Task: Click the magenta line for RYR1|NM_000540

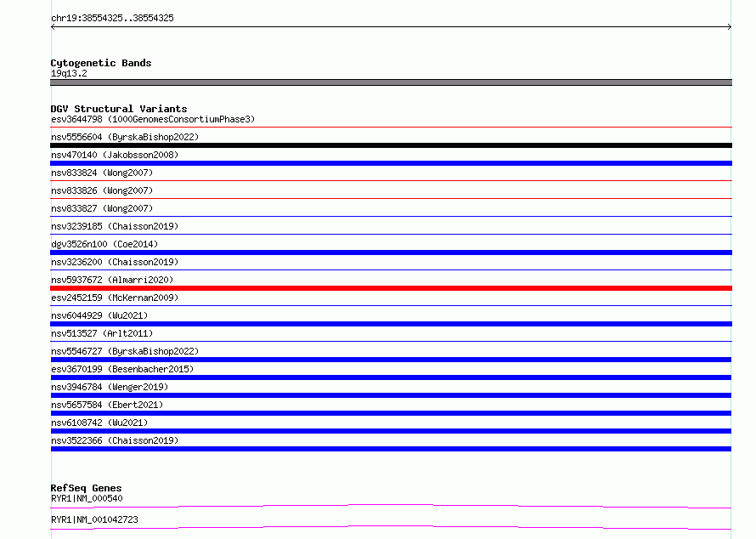Action: click(391, 506)
